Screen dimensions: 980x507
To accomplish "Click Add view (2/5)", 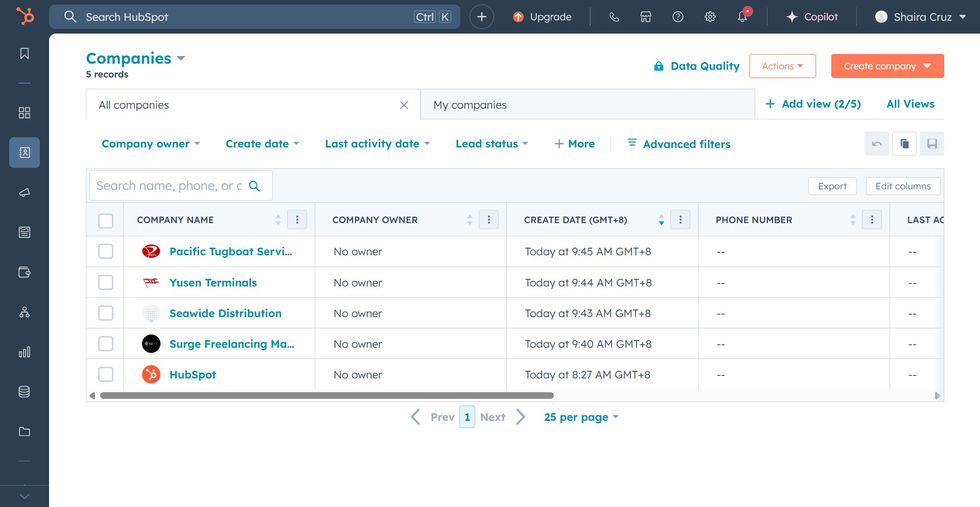I will 812,104.
